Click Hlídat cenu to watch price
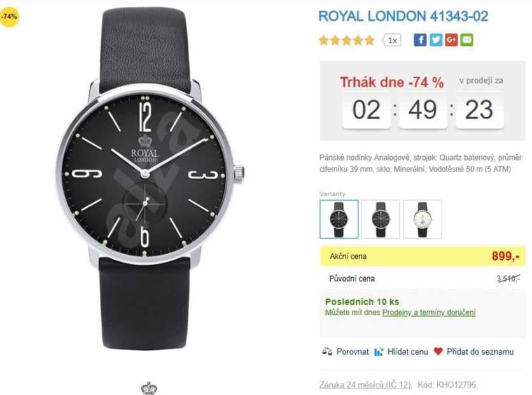Image resolution: width=532 pixels, height=395 pixels. [407, 351]
